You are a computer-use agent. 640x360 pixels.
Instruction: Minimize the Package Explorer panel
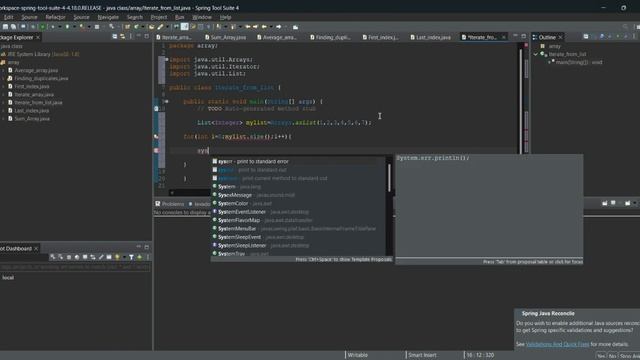tap(139, 37)
